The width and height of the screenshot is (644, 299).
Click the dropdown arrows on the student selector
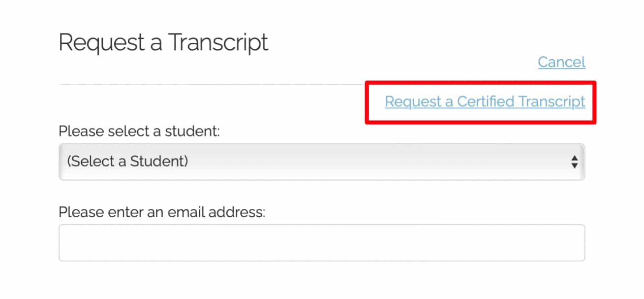[574, 162]
